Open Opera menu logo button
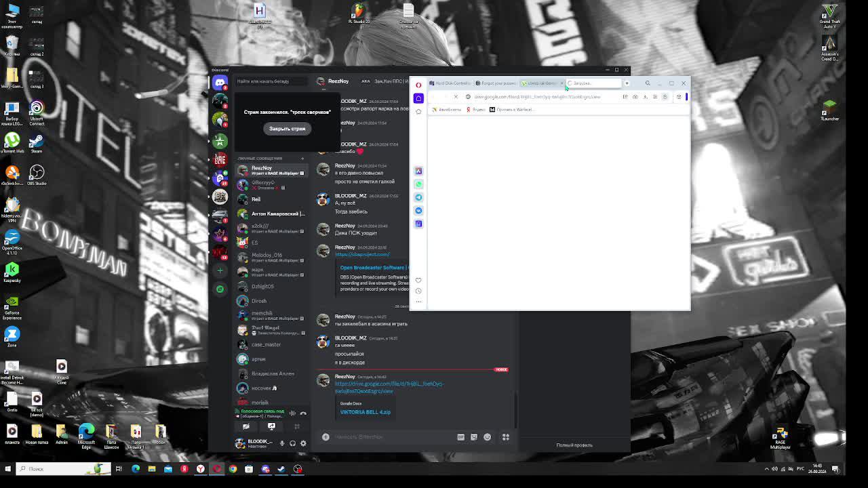868x488 pixels. click(x=418, y=85)
